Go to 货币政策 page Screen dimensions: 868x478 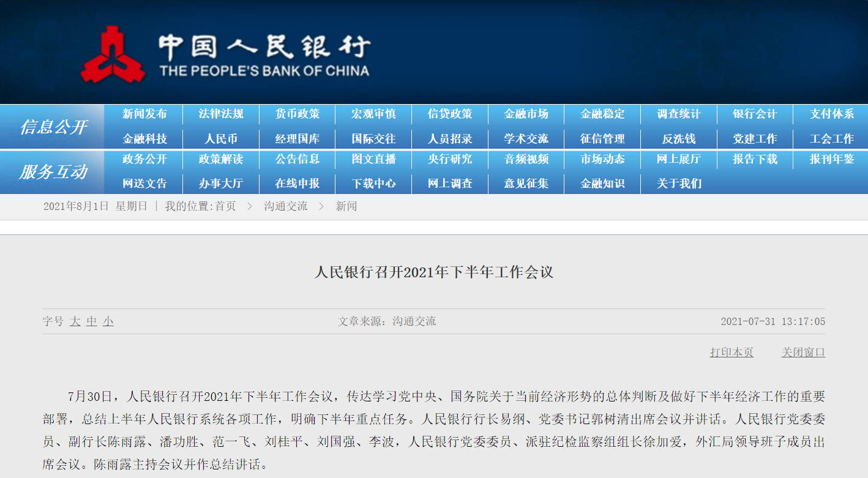tap(297, 114)
